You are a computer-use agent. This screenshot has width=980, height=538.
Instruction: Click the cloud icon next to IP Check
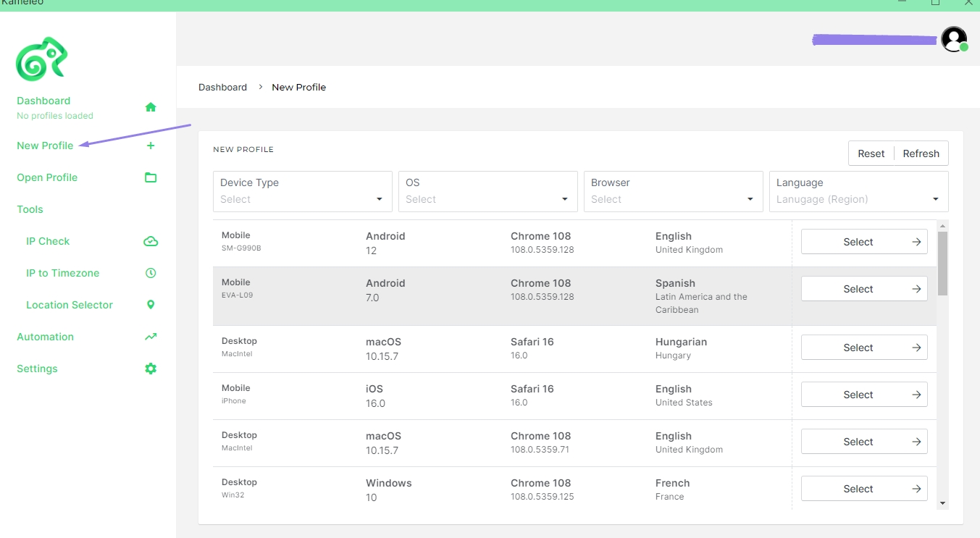click(151, 241)
